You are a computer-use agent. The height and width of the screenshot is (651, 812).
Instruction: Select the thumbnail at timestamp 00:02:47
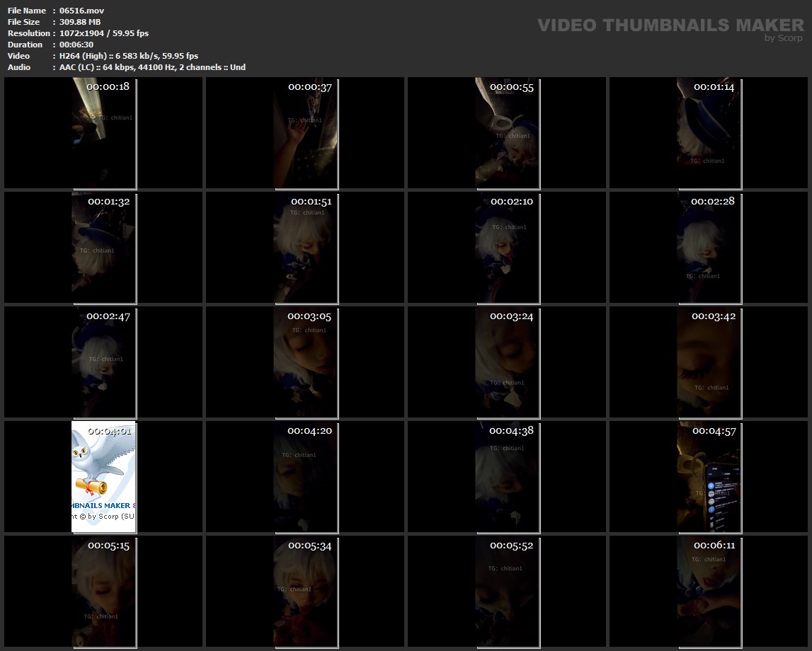pyautogui.click(x=103, y=362)
